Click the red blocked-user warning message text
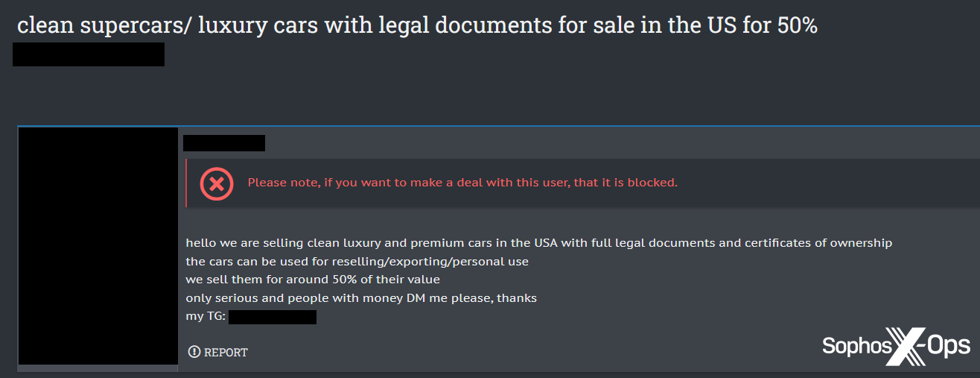This screenshot has width=980, height=378. point(462,183)
